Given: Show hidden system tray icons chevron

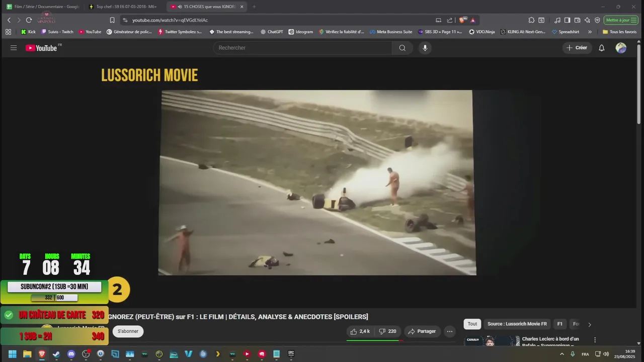Looking at the screenshot, I should [562, 354].
